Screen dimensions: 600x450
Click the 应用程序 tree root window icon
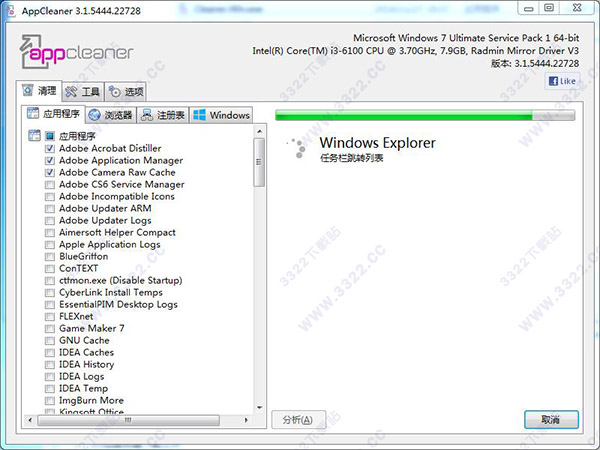click(34, 135)
